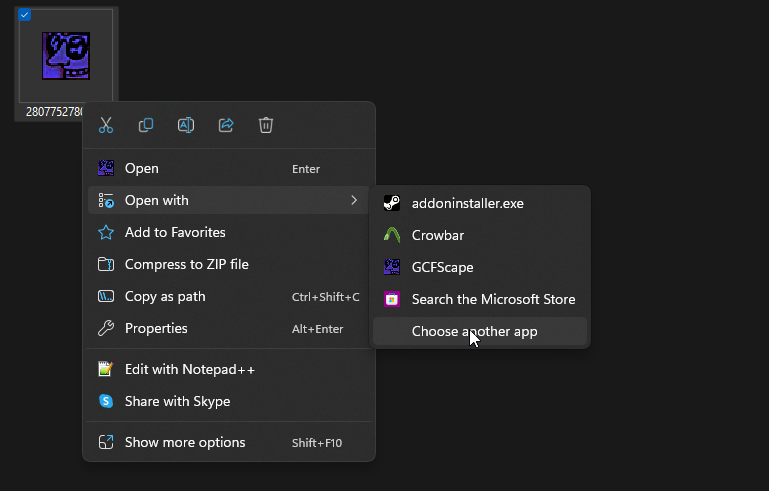Expand the Open with submenu arrow

pos(354,200)
